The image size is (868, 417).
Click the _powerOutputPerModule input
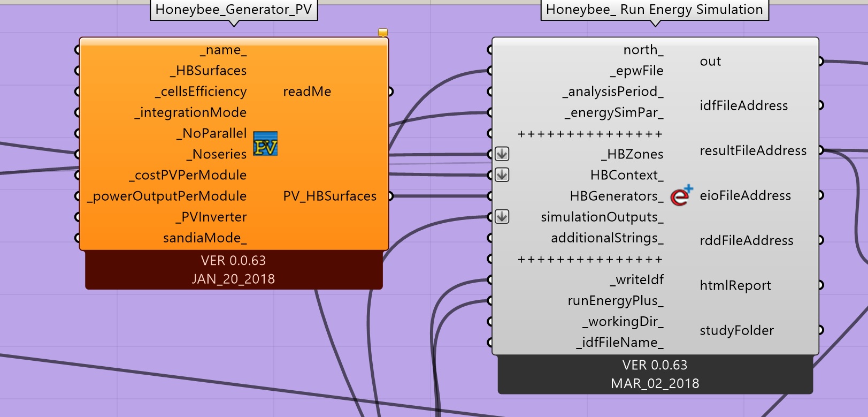point(167,196)
